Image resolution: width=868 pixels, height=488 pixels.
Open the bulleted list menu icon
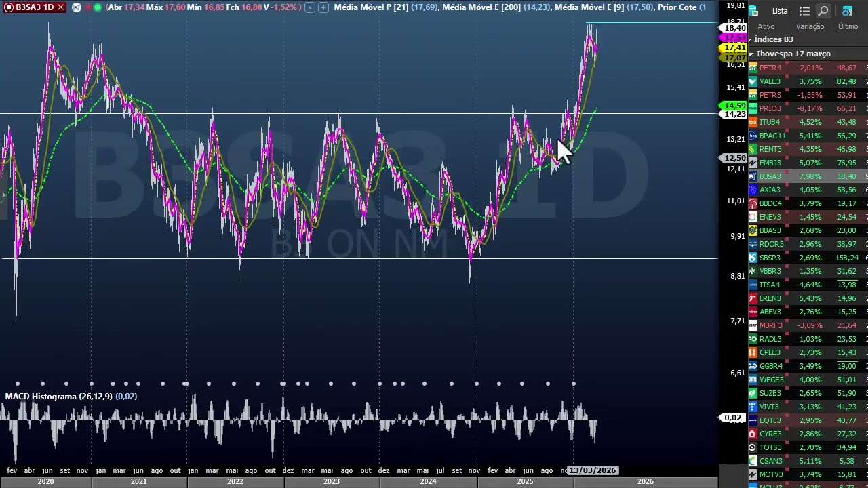tap(804, 11)
